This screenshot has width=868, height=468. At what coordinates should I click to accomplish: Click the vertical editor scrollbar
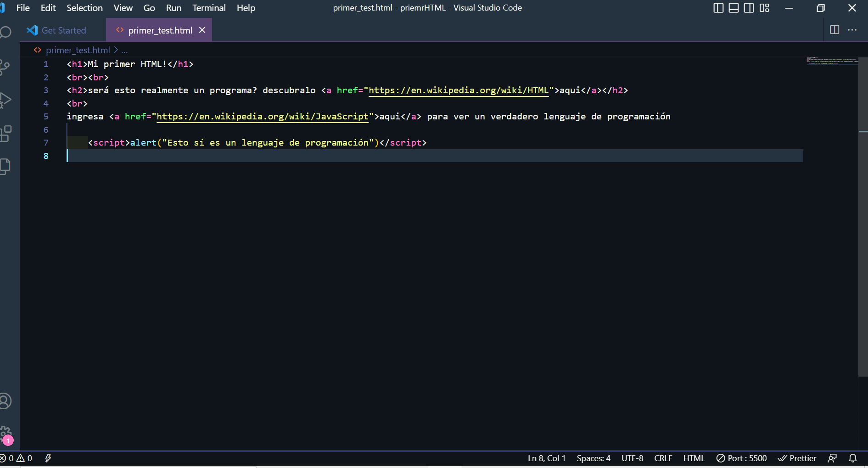863,216
